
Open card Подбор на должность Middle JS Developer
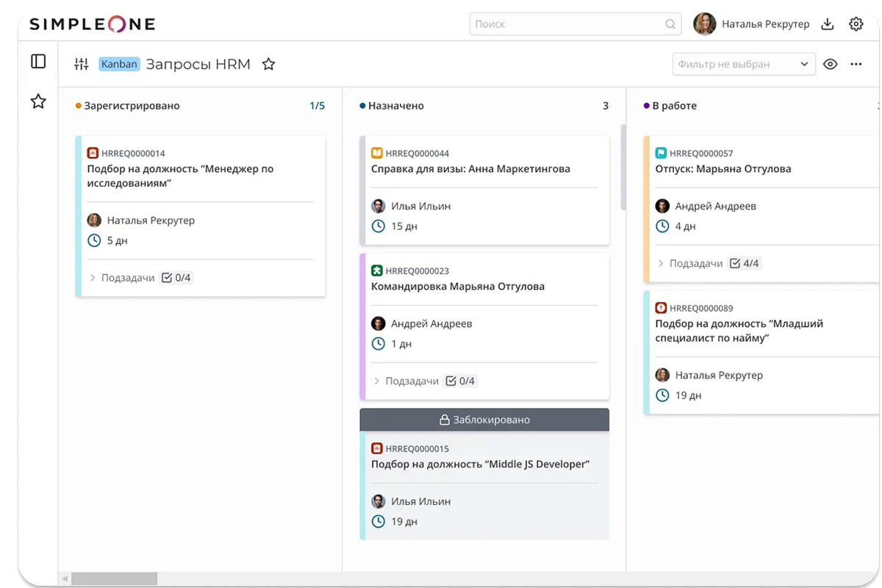click(480, 464)
